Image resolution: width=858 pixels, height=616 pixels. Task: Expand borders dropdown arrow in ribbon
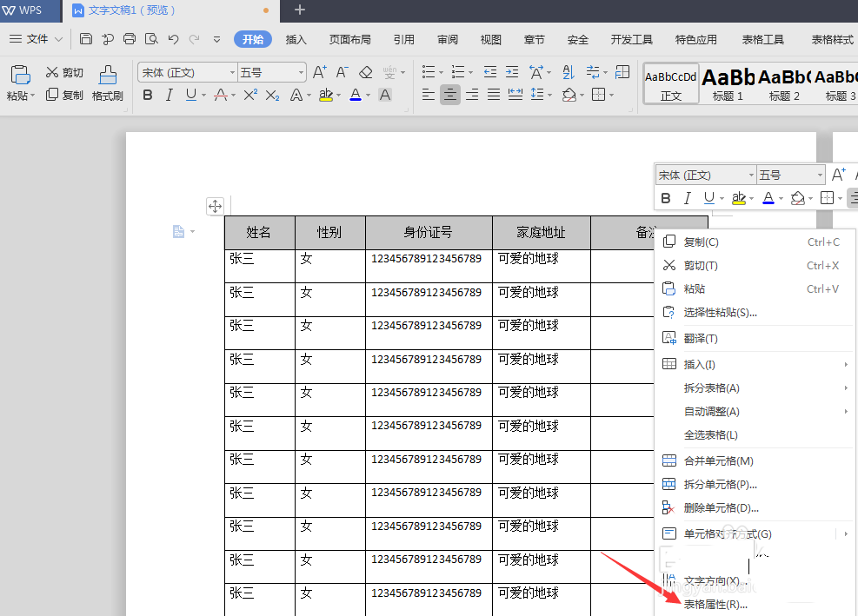[612, 96]
